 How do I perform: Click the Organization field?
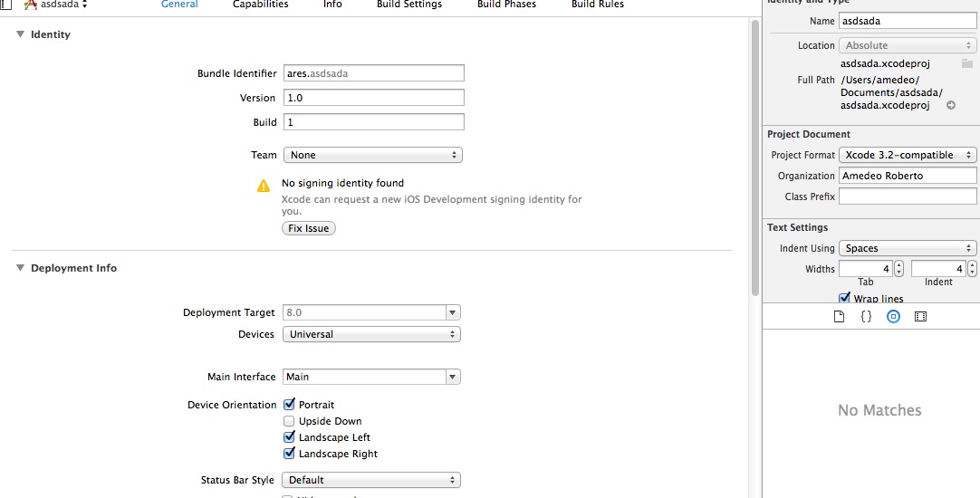pos(908,176)
